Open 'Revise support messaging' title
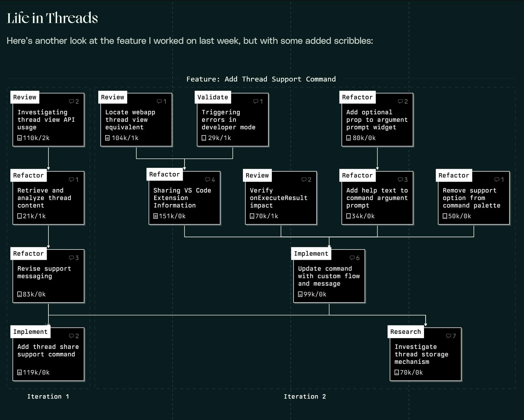 click(44, 273)
